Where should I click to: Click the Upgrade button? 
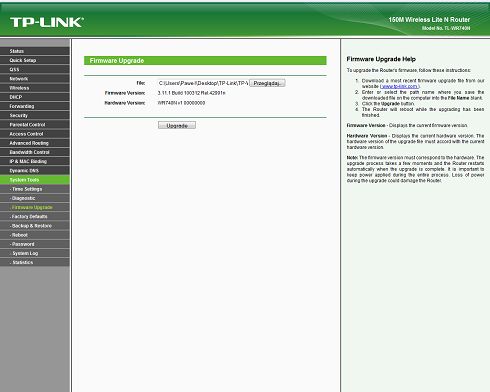tap(177, 125)
